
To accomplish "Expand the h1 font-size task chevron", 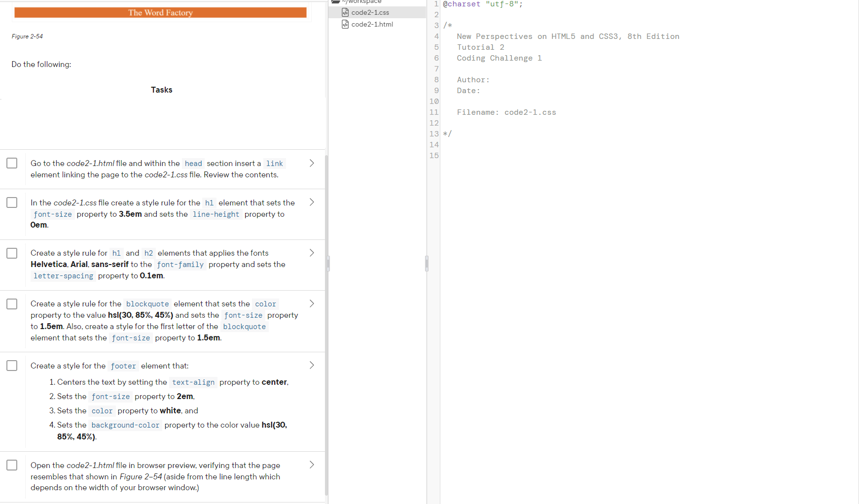I will [312, 202].
